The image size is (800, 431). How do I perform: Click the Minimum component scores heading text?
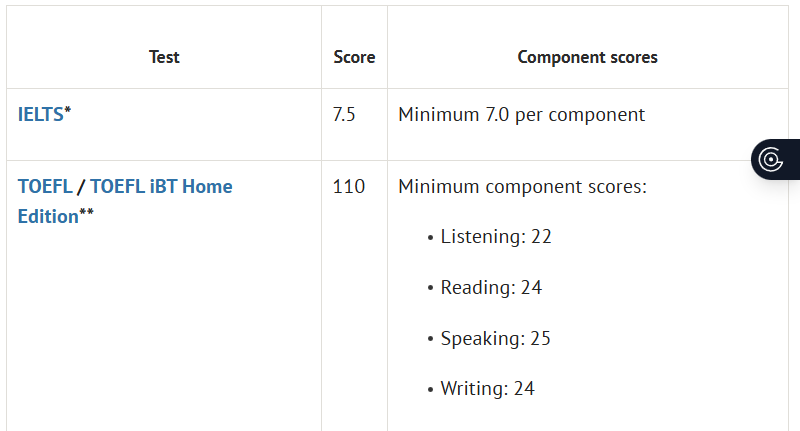click(522, 187)
